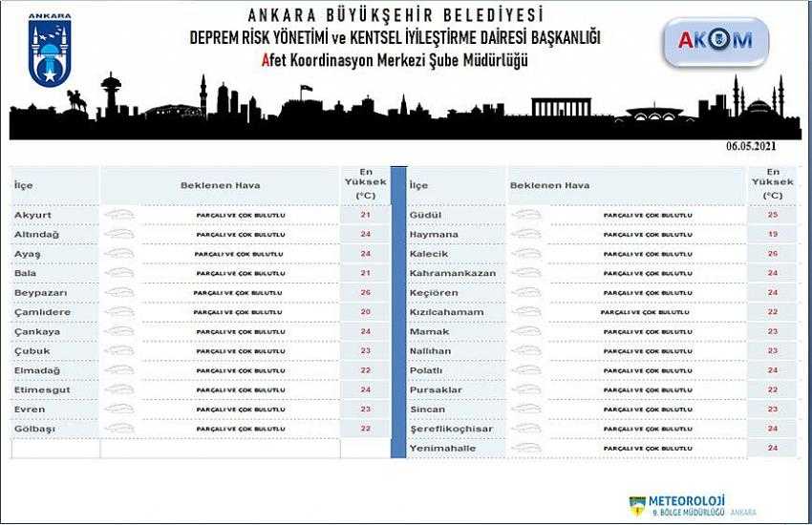Select the cloud icon in the Gölbaşı row

(119, 429)
